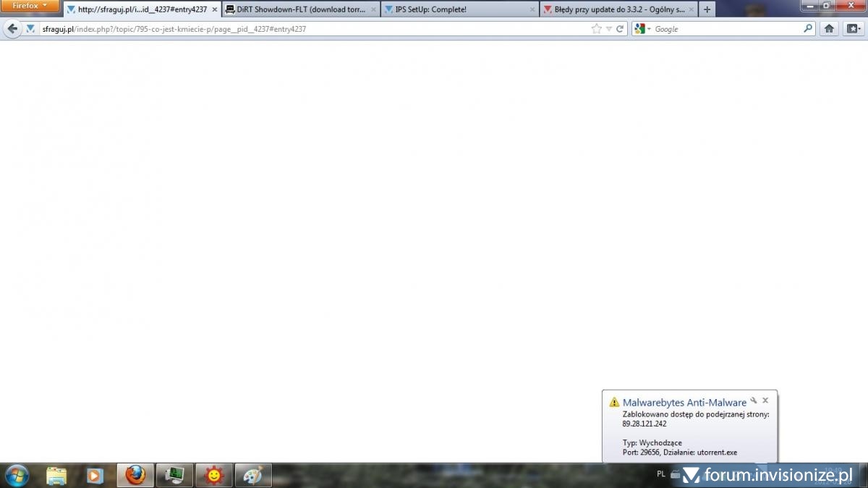This screenshot has height=488, width=868.
Task: Close the IPS SetUp: Complete! tab
Action: pos(532,9)
